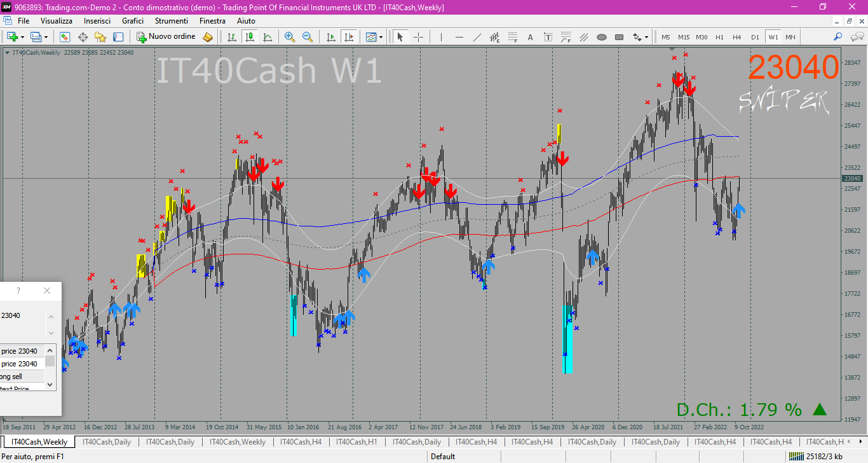Select the Equidistant Channel tool

pos(494,37)
